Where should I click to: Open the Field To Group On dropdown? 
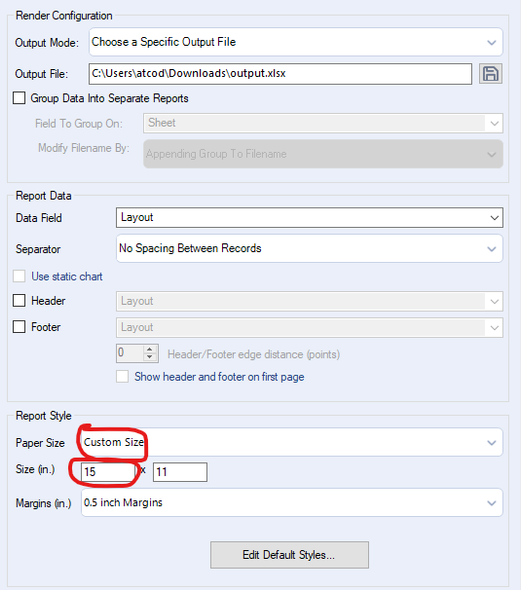[323, 123]
